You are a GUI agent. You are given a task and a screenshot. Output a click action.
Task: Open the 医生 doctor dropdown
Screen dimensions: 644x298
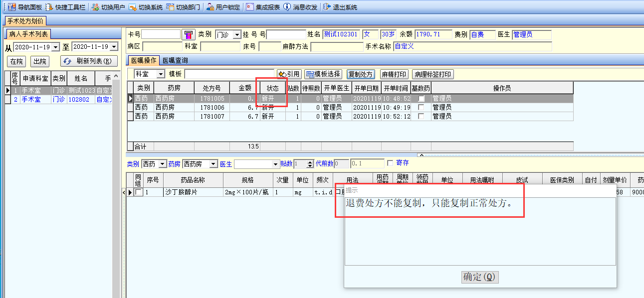point(276,164)
